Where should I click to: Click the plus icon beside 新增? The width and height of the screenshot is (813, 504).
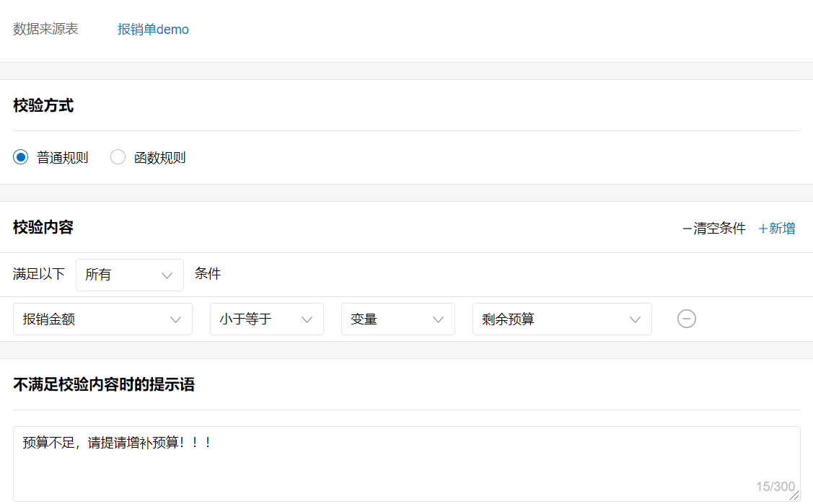pos(763,229)
